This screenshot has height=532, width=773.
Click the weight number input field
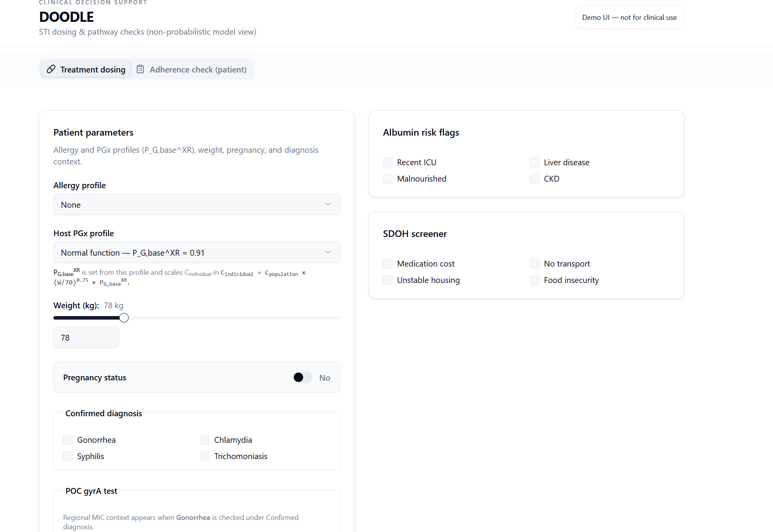click(86, 338)
